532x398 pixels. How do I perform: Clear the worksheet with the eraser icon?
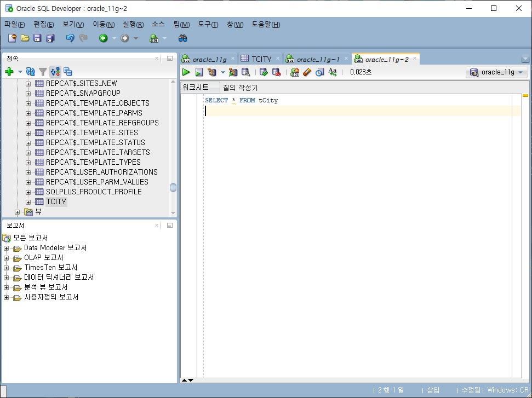click(307, 72)
